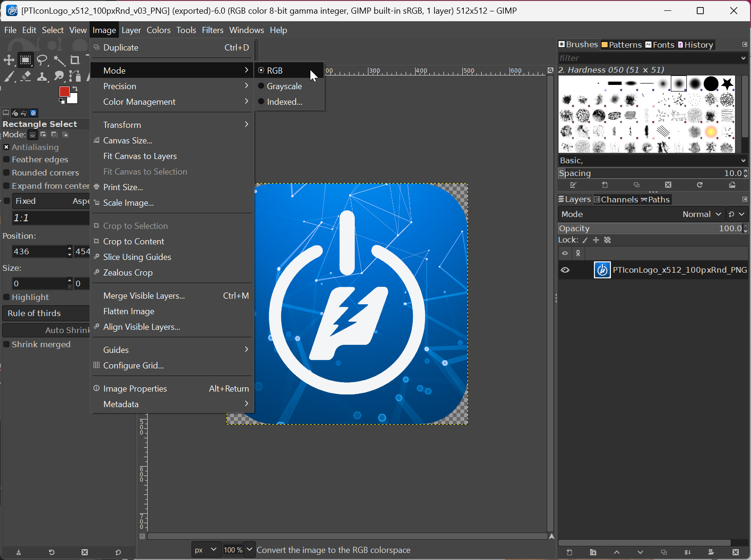Expand the Color Management submenu

[172, 102]
